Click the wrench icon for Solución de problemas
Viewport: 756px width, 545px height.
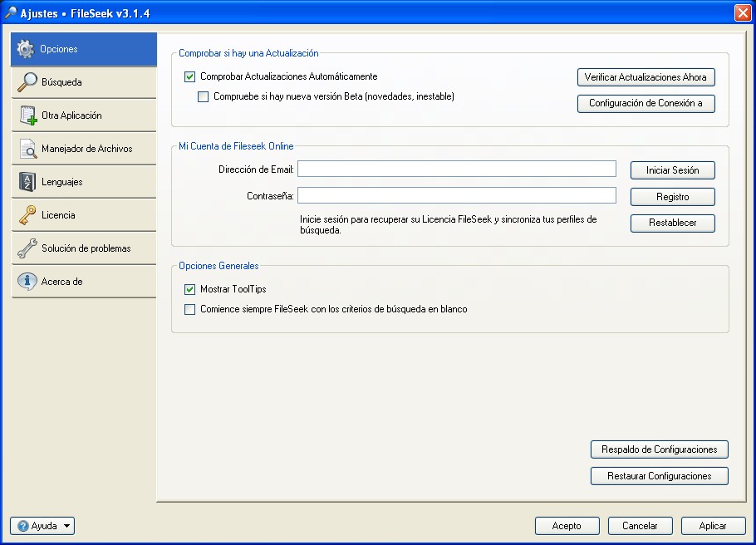27,248
